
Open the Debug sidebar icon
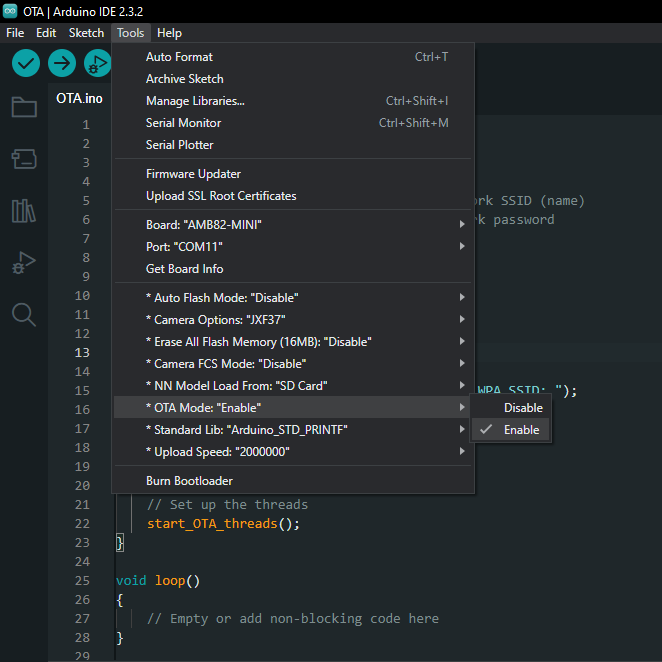24,263
